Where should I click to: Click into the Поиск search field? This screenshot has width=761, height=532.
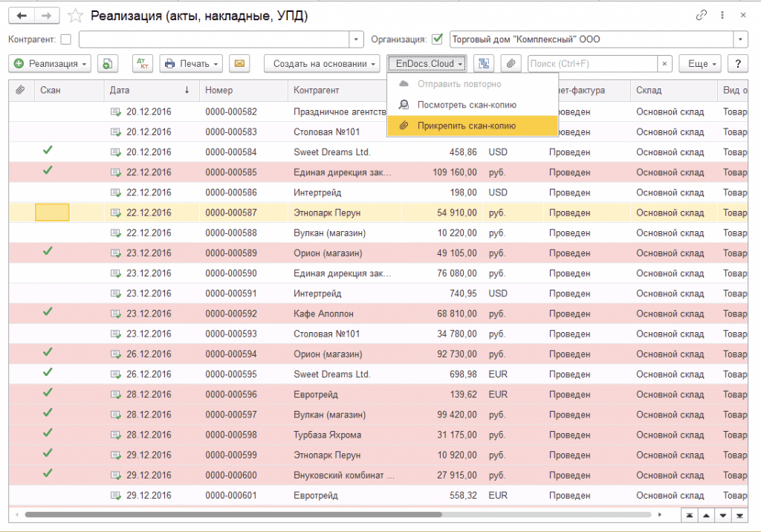pyautogui.click(x=592, y=64)
